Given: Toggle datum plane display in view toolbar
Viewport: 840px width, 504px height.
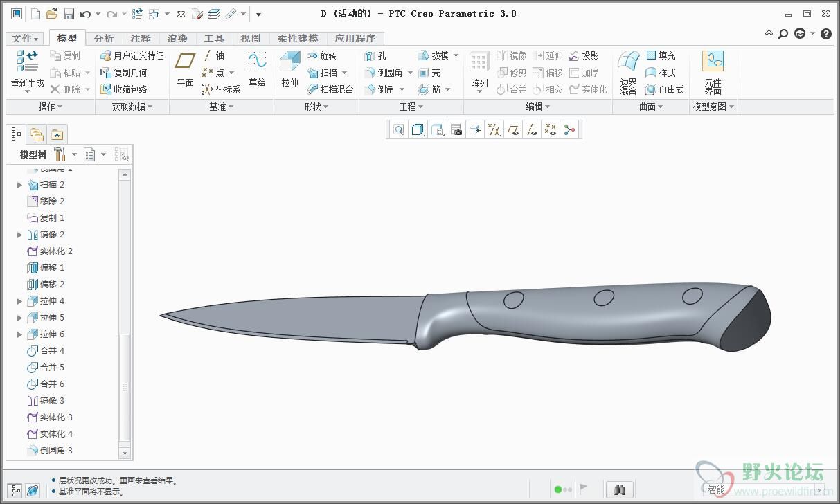Looking at the screenshot, I should [x=513, y=129].
